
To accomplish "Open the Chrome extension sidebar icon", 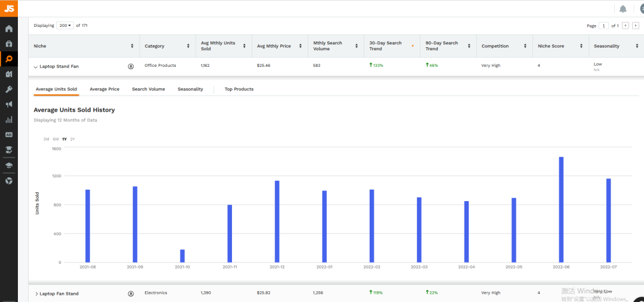I will pos(8,181).
